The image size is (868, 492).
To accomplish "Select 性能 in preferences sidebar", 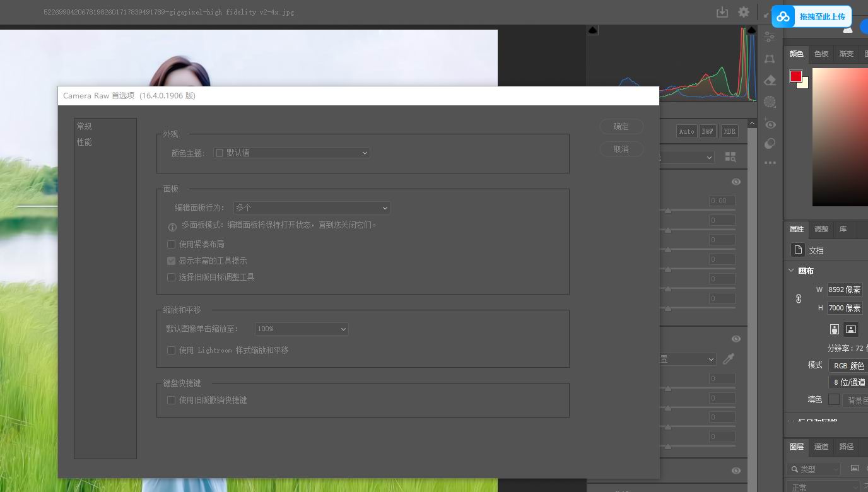I will 84,142.
